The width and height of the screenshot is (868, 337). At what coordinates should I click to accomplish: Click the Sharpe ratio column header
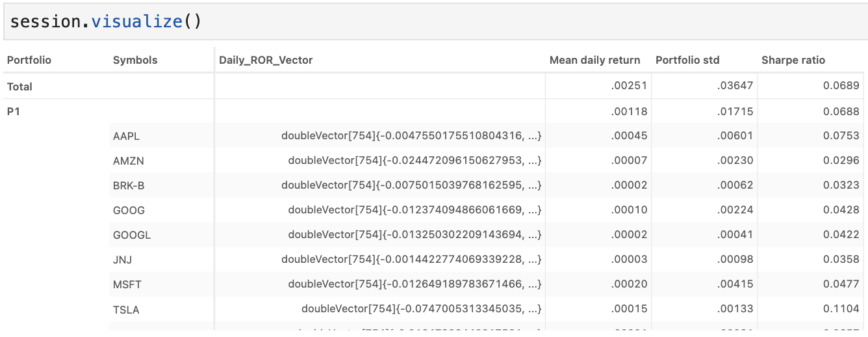(793, 60)
